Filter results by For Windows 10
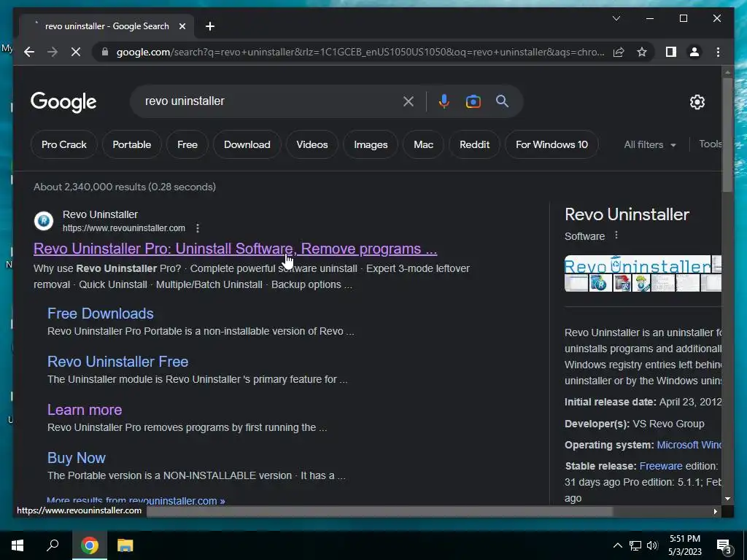The width and height of the screenshot is (747, 560). point(551,144)
